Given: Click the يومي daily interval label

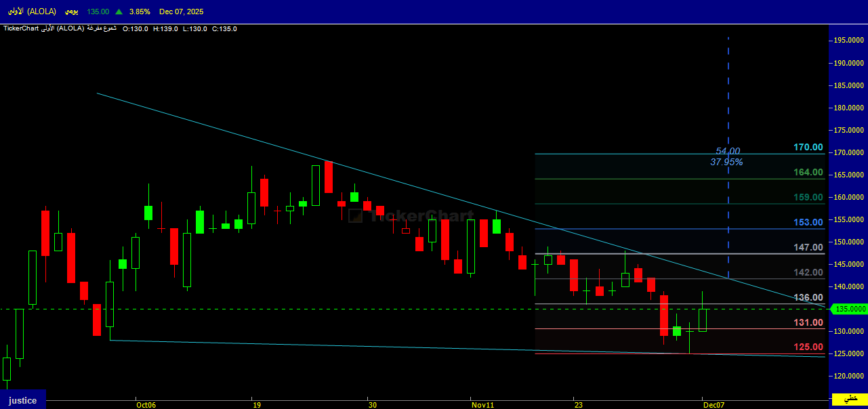Looking at the screenshot, I should tap(70, 12).
